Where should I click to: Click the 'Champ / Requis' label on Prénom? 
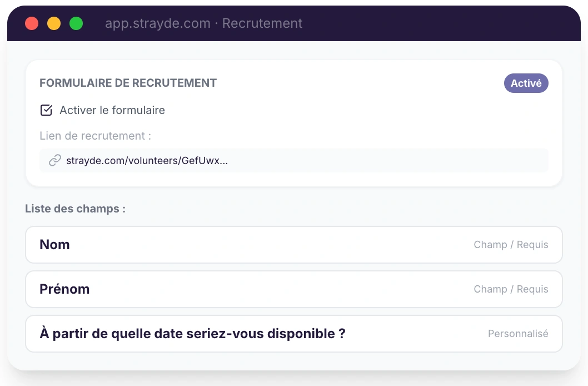[511, 289]
